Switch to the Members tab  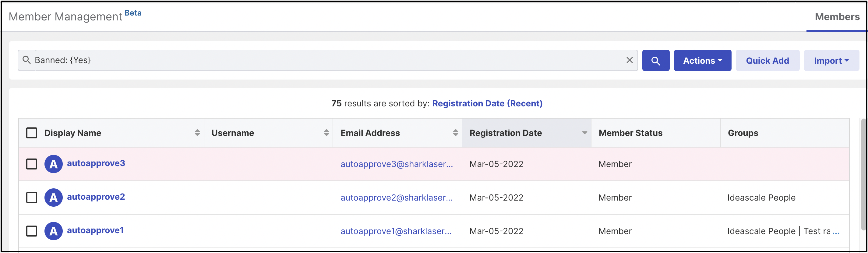[837, 17]
